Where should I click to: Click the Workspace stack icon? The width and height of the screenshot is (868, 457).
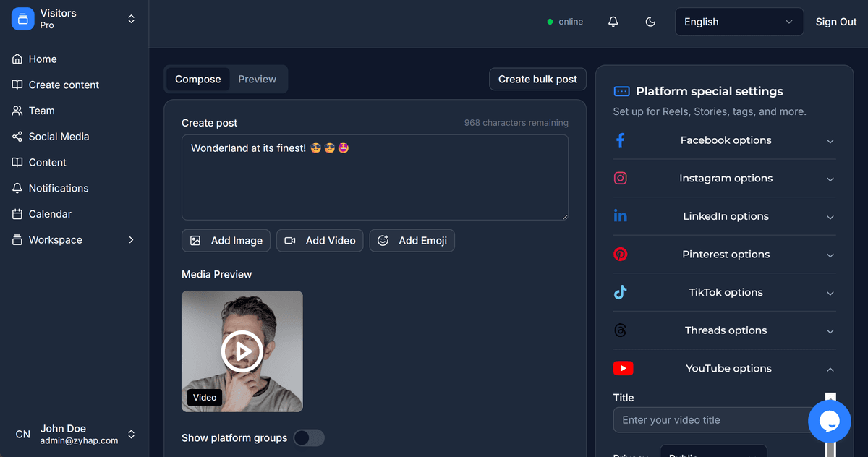click(17, 240)
